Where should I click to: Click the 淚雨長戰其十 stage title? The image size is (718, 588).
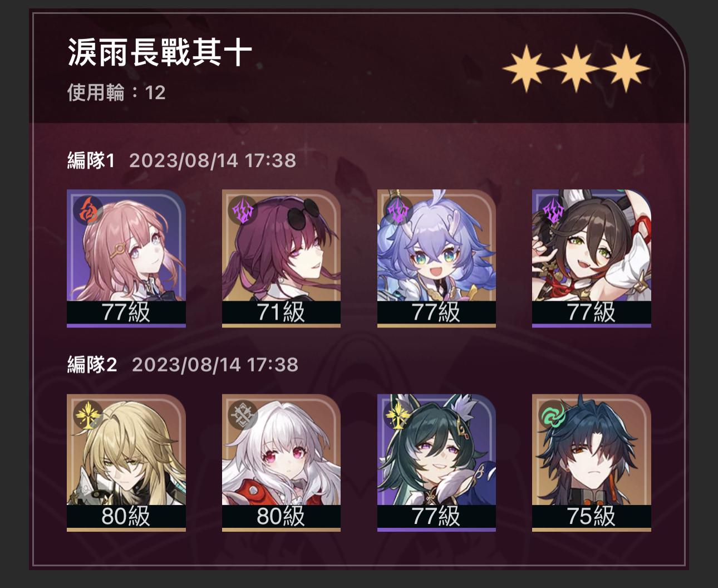(x=160, y=53)
